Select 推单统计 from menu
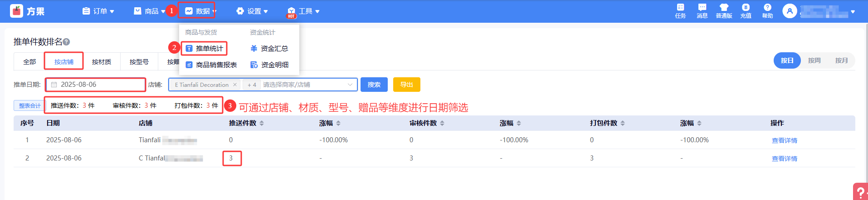 click(205, 48)
